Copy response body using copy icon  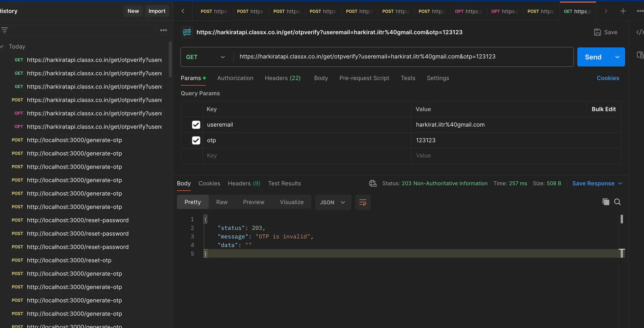[x=606, y=202]
